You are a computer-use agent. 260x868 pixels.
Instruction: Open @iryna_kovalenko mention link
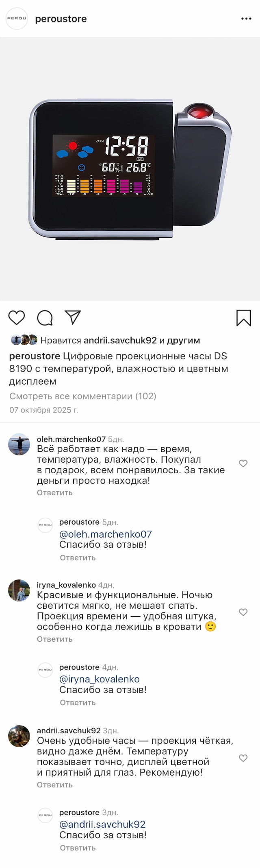(x=100, y=679)
